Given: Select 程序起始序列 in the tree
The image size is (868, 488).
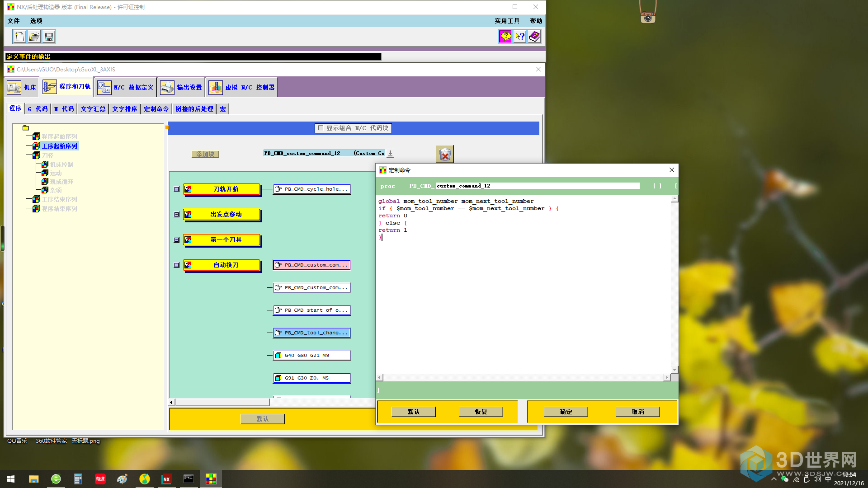Looking at the screenshot, I should pyautogui.click(x=59, y=136).
